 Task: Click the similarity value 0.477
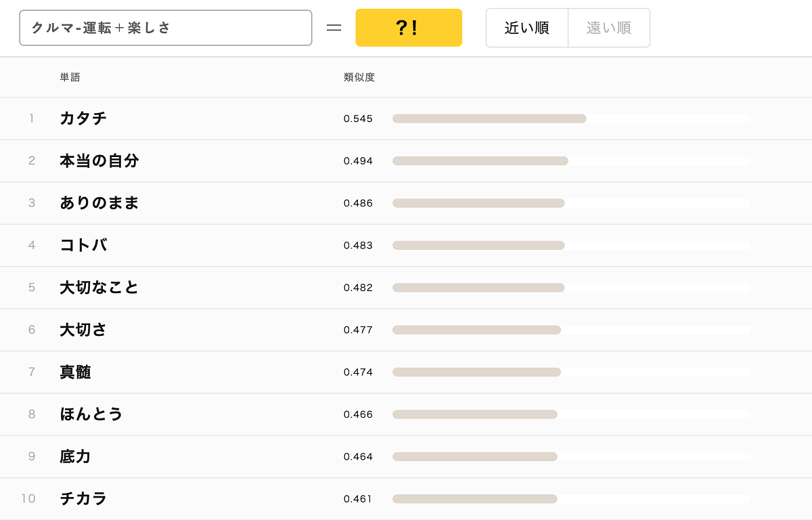358,330
